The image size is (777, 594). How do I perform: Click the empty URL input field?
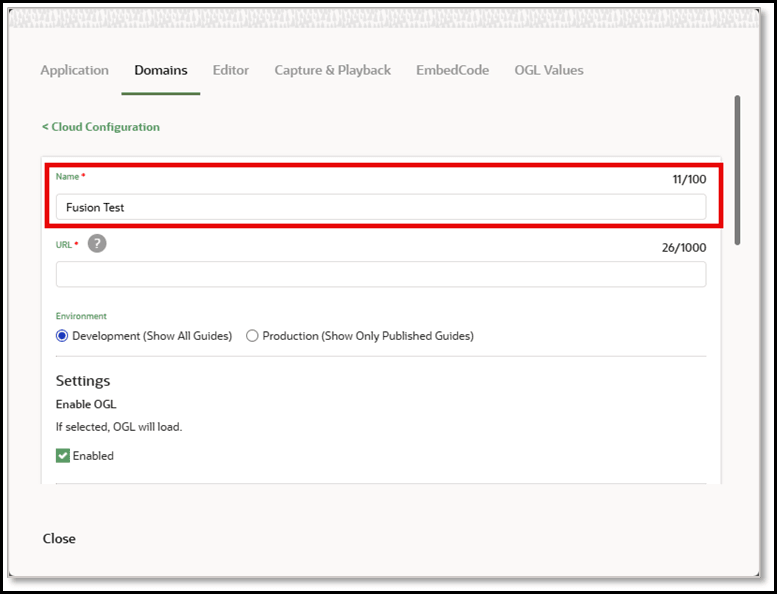click(x=381, y=274)
